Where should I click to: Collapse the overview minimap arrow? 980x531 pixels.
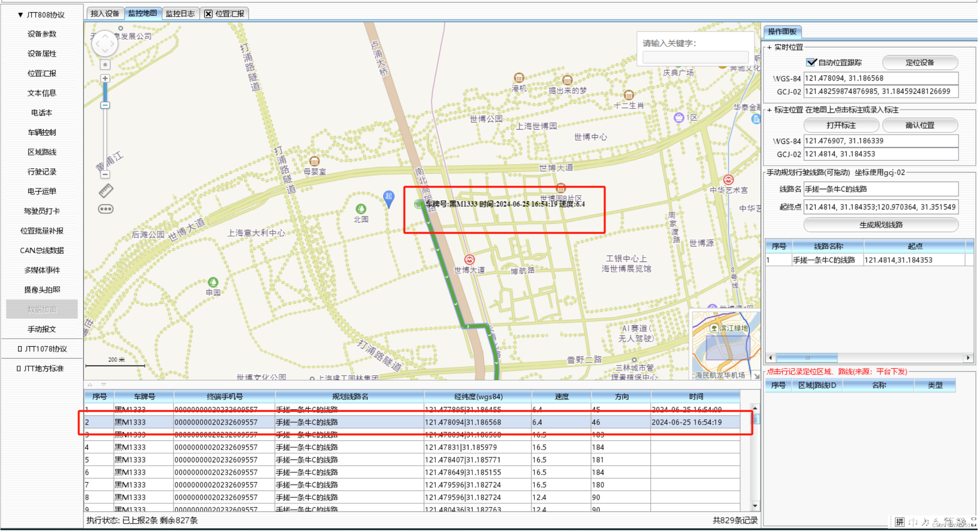coord(756,376)
